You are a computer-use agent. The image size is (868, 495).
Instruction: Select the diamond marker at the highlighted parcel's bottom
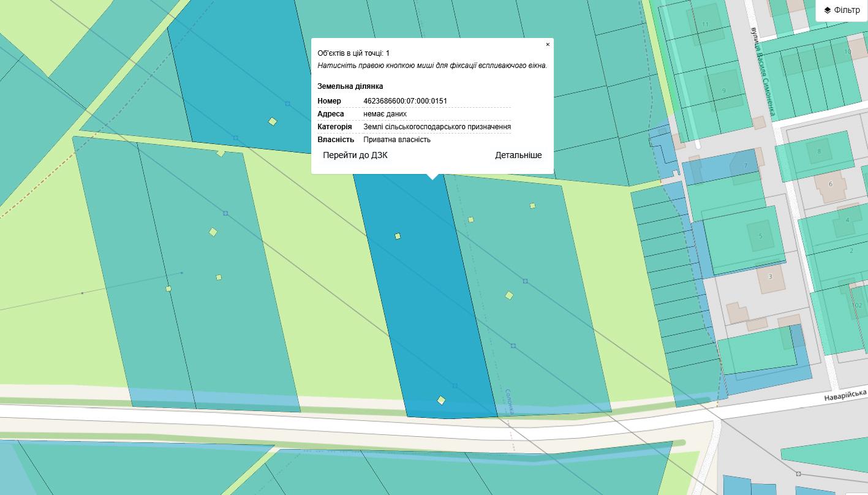coord(441,400)
